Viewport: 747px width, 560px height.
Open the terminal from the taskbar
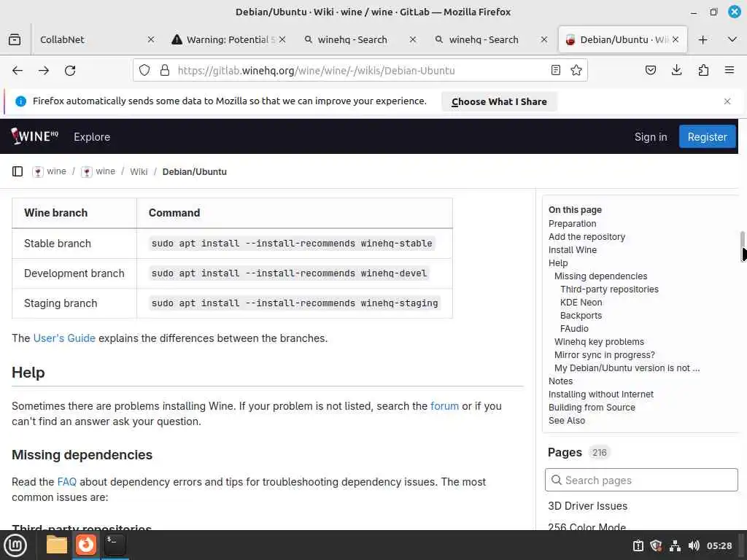pos(115,545)
